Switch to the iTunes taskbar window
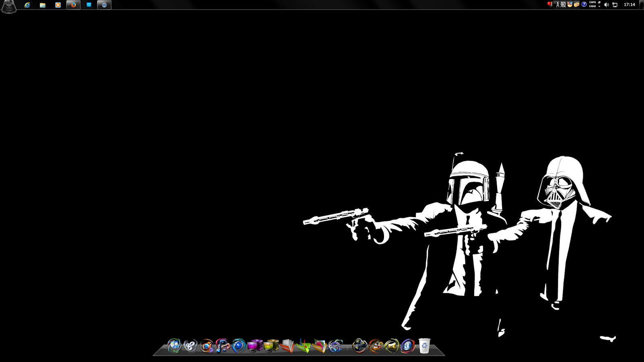 click(x=104, y=5)
